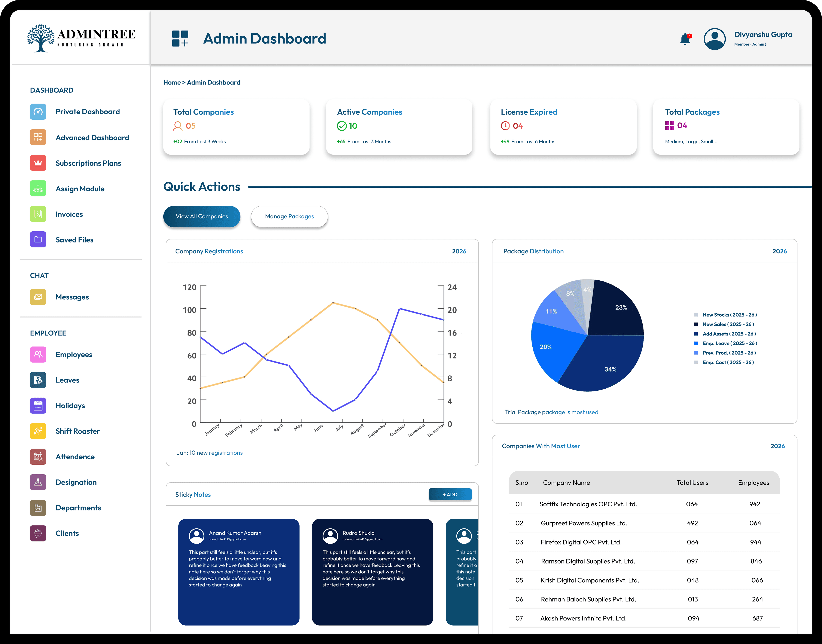This screenshot has width=822, height=644.
Task: Click the Invoices document icon
Action: point(38,214)
